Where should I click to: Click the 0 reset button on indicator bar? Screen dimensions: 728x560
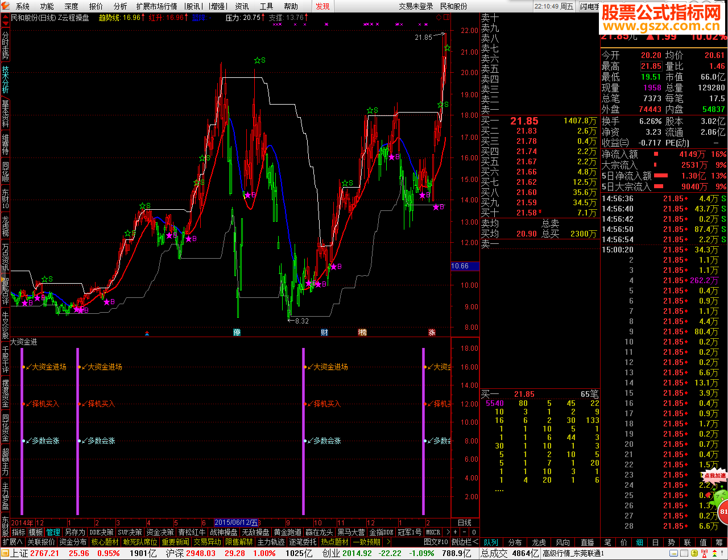[x=473, y=532]
